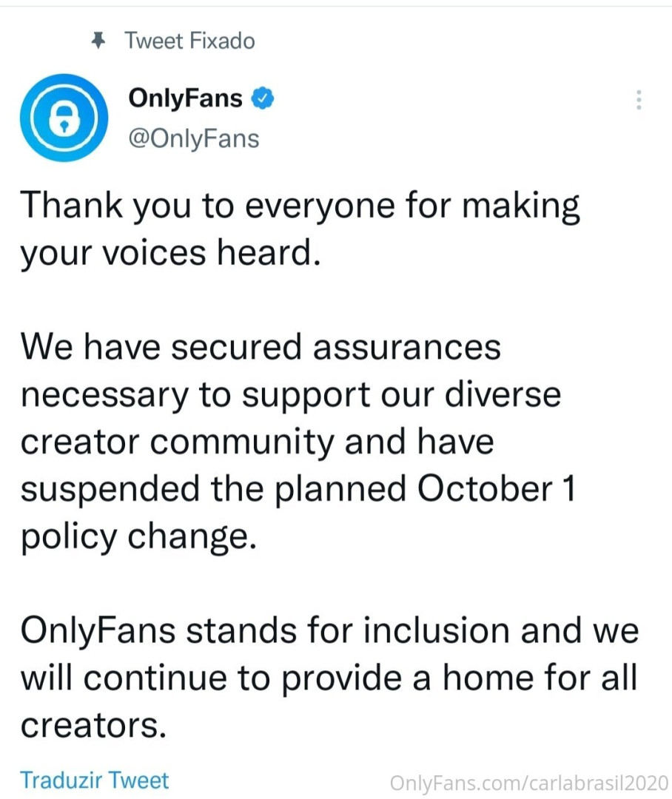This screenshot has width=672, height=799.
Task: Click the blue verified badge
Action: tap(263, 98)
